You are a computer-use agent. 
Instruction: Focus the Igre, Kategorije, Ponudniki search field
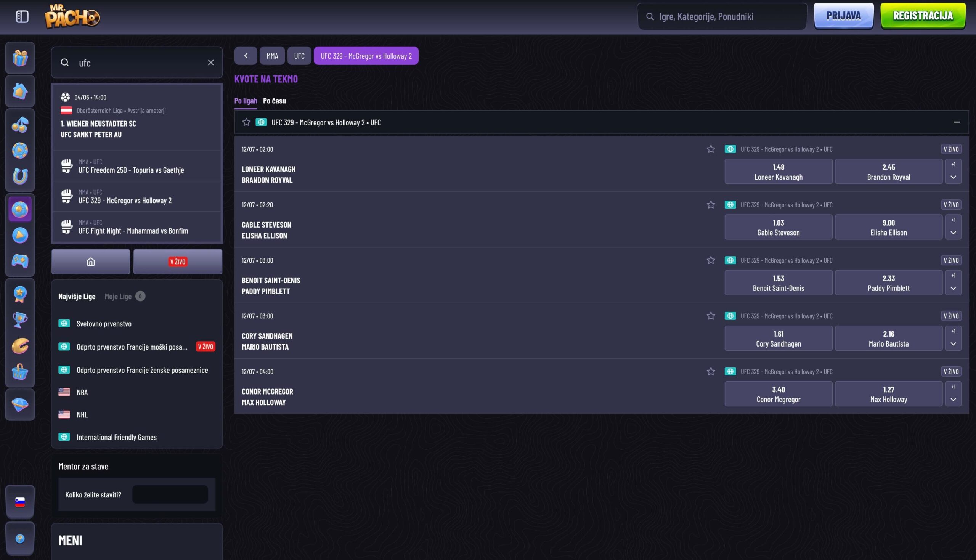click(x=722, y=16)
